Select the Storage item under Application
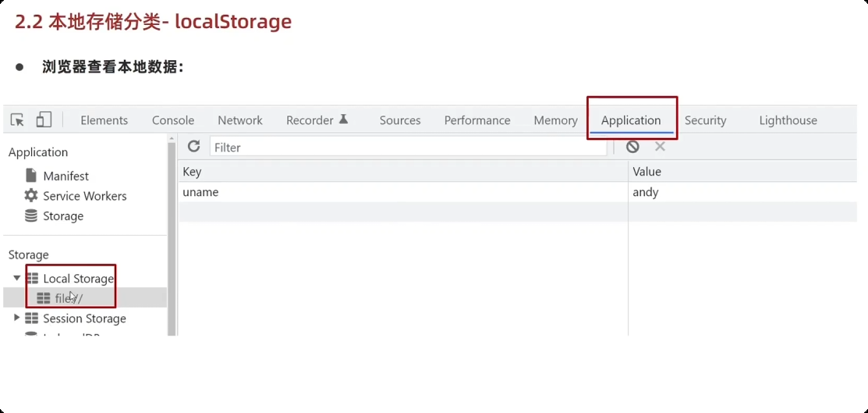This screenshot has height=413, width=868. [x=63, y=216]
